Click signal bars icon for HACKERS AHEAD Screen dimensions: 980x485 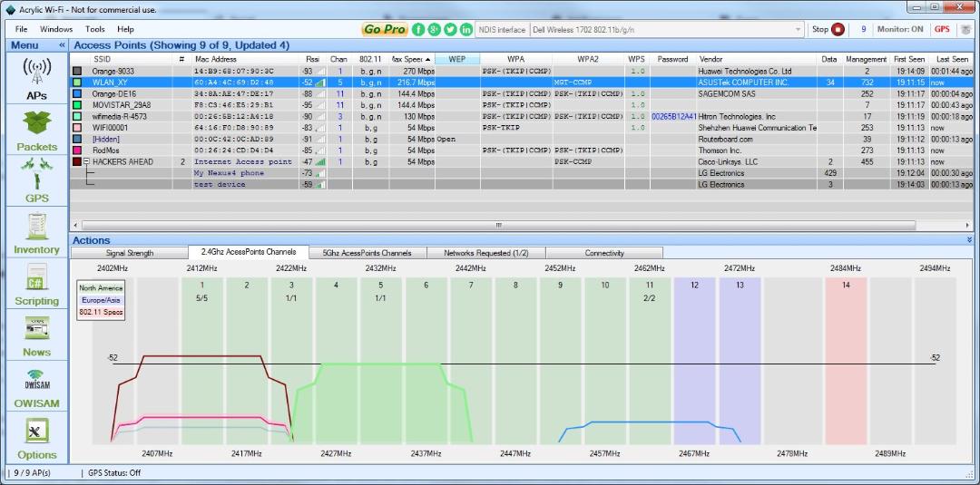pyautogui.click(x=319, y=161)
